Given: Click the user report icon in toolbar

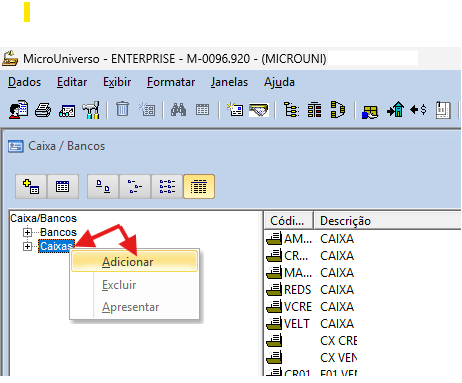Looking at the screenshot, I should tap(18, 109).
